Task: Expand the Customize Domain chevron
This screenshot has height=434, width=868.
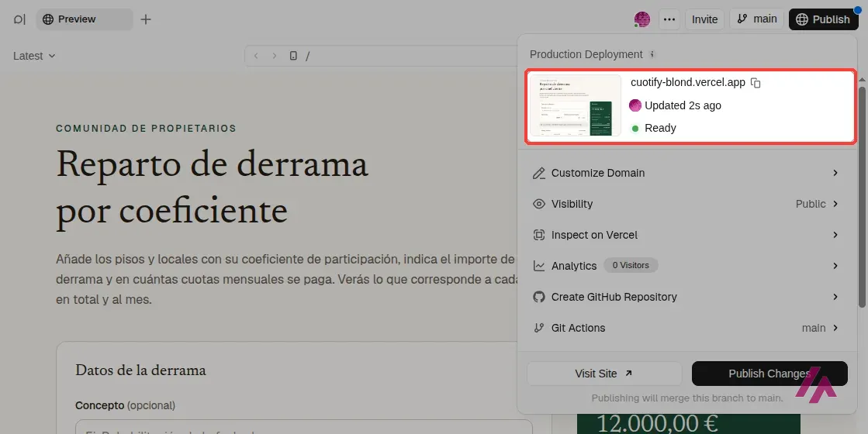Action: [x=835, y=173]
